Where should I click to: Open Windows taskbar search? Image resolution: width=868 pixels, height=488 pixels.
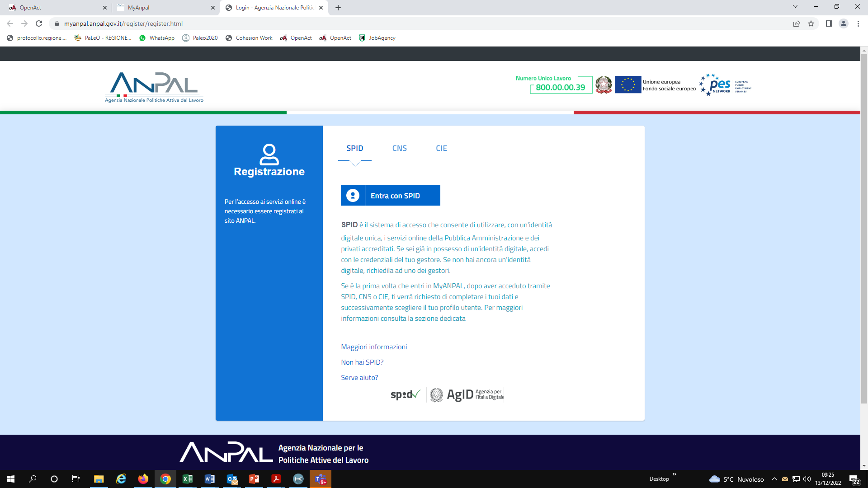[x=33, y=479]
